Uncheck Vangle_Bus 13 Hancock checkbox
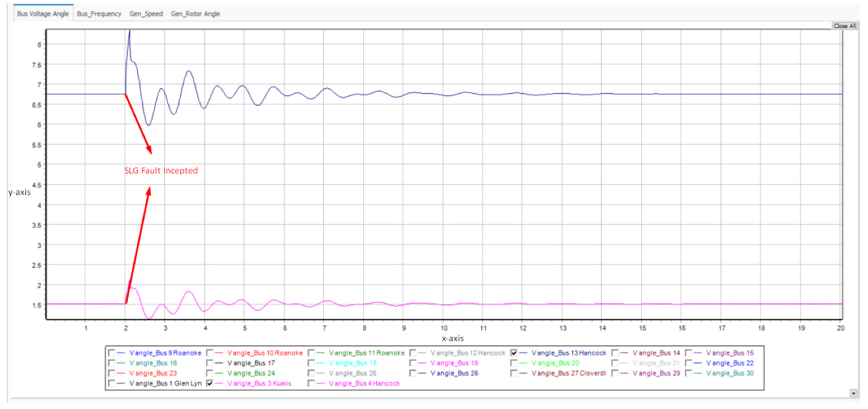The image size is (868, 409). [x=514, y=353]
